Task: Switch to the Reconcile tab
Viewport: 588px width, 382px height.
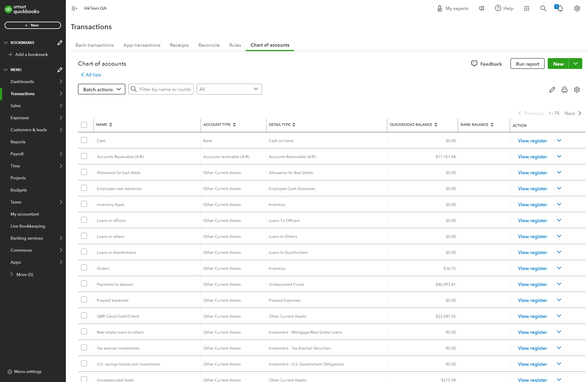Action: [x=209, y=45]
